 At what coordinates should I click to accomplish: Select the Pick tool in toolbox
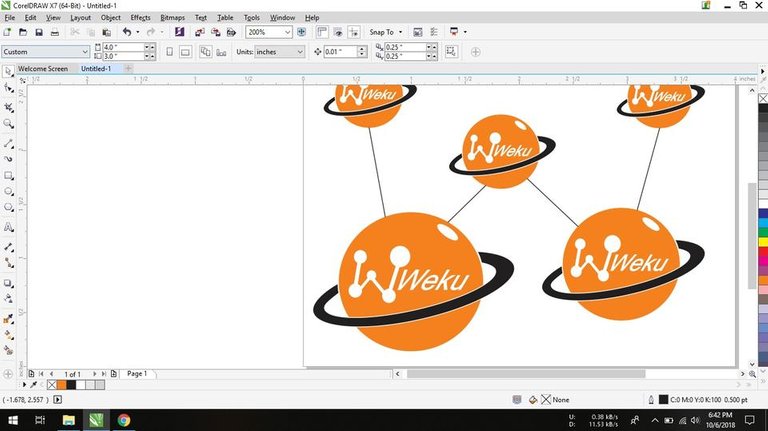(x=9, y=72)
